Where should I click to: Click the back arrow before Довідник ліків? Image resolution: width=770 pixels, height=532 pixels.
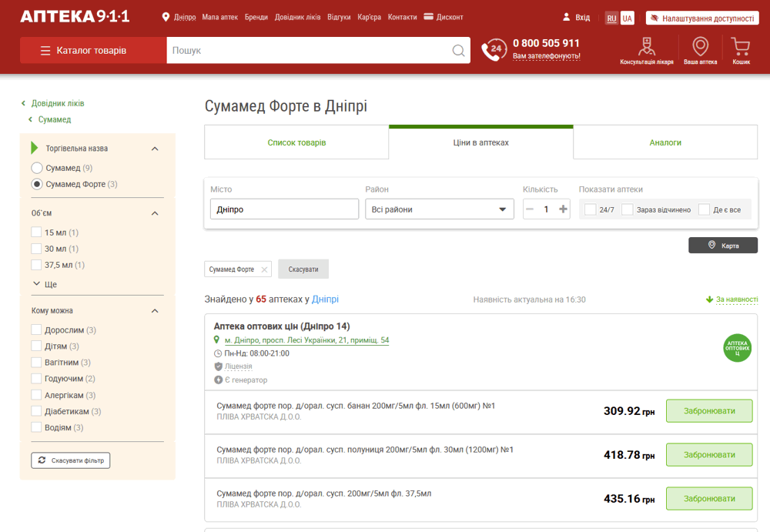(x=23, y=103)
